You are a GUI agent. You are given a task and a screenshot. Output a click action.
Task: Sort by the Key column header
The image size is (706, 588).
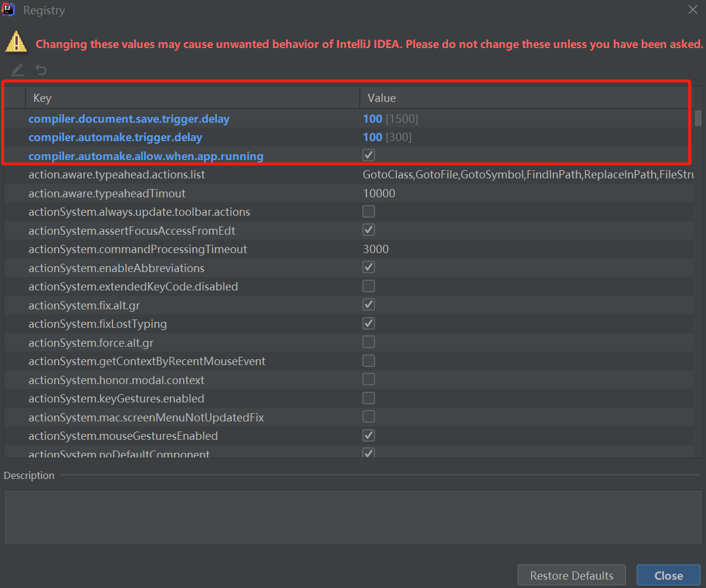coord(193,98)
